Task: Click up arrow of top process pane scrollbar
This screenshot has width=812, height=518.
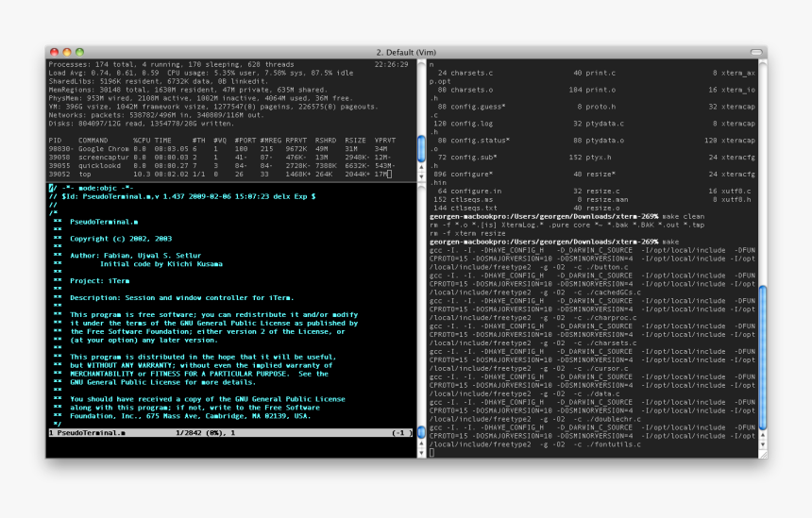Action: [x=421, y=167]
